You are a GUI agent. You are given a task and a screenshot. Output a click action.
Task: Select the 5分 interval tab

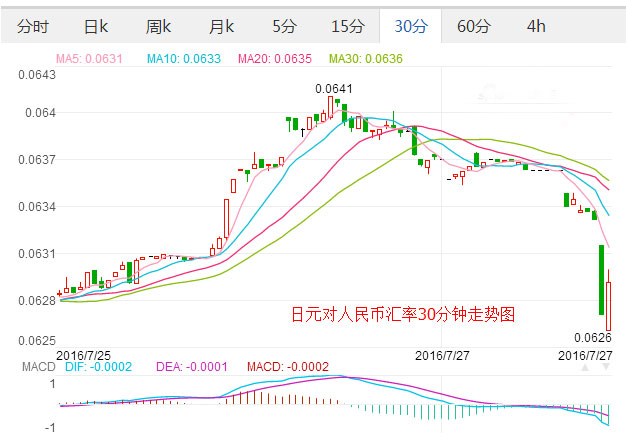tap(284, 26)
